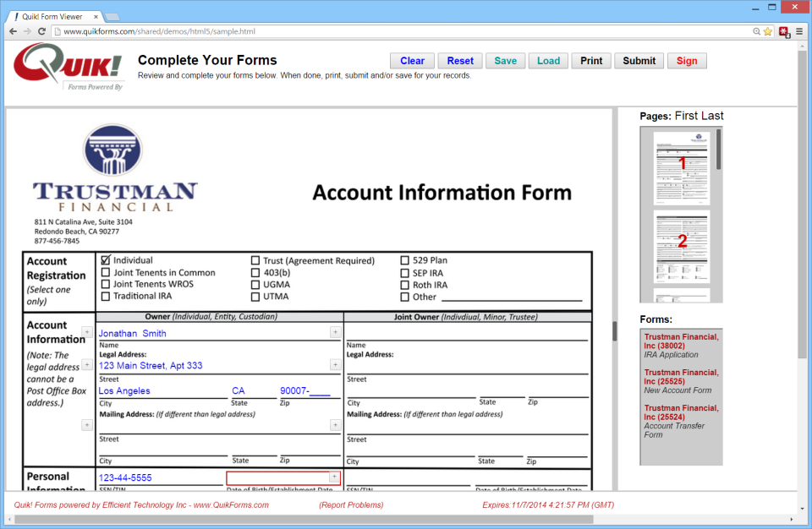Reload the page with refresh icon
This screenshot has height=529, width=812.
pos(42,31)
